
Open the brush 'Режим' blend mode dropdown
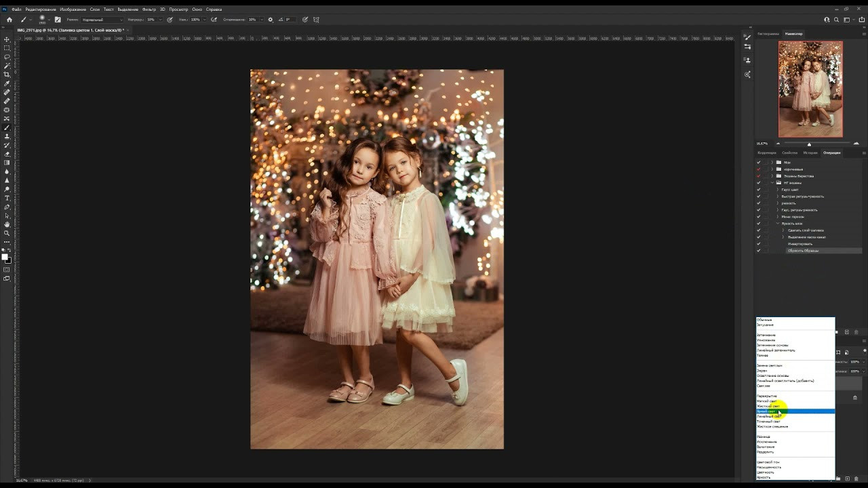pos(102,20)
